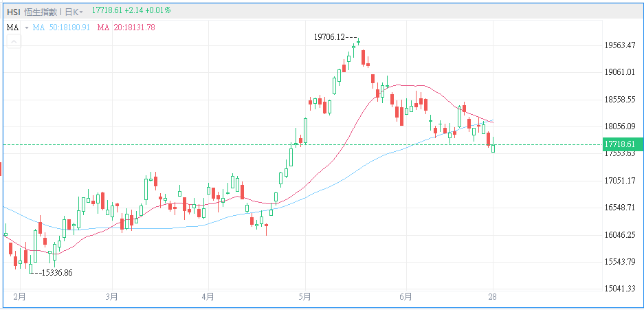Screen dimensions: 644x310
Task: Click the peak candlestick at the 19706.12 high
Action: [x=359, y=41]
